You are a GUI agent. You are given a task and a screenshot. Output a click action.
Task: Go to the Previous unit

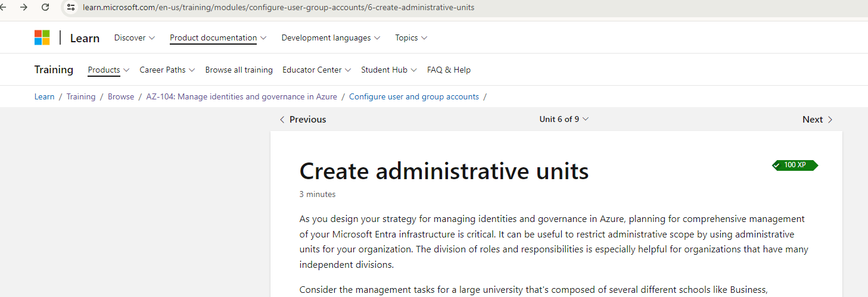[x=303, y=119]
